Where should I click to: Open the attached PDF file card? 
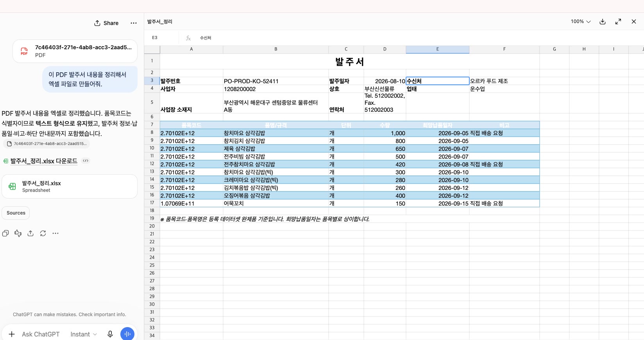pos(75,51)
